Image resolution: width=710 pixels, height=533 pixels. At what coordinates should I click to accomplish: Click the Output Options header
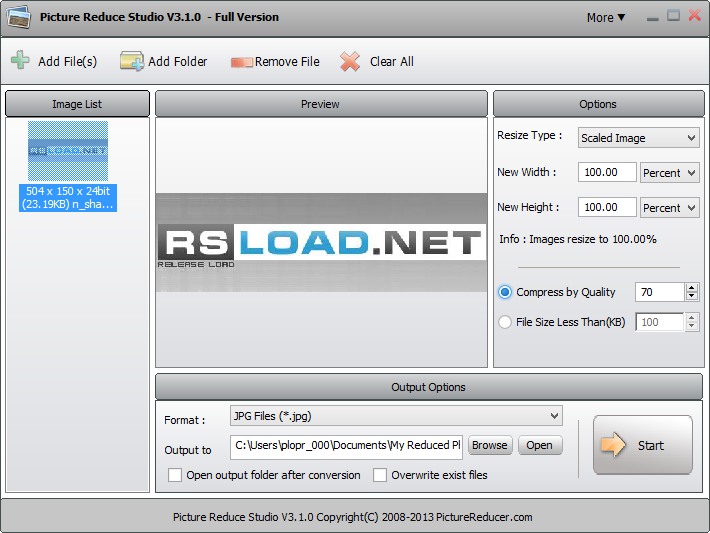coord(429,387)
